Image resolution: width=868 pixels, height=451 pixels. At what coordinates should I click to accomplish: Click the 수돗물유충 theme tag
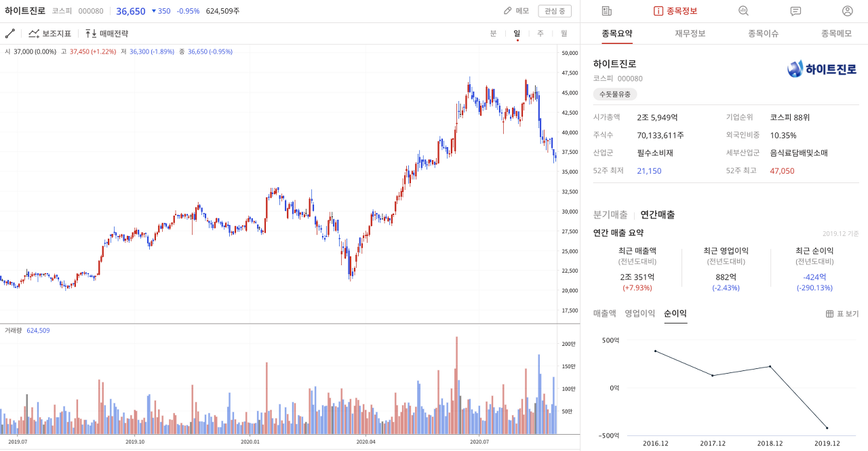[615, 94]
